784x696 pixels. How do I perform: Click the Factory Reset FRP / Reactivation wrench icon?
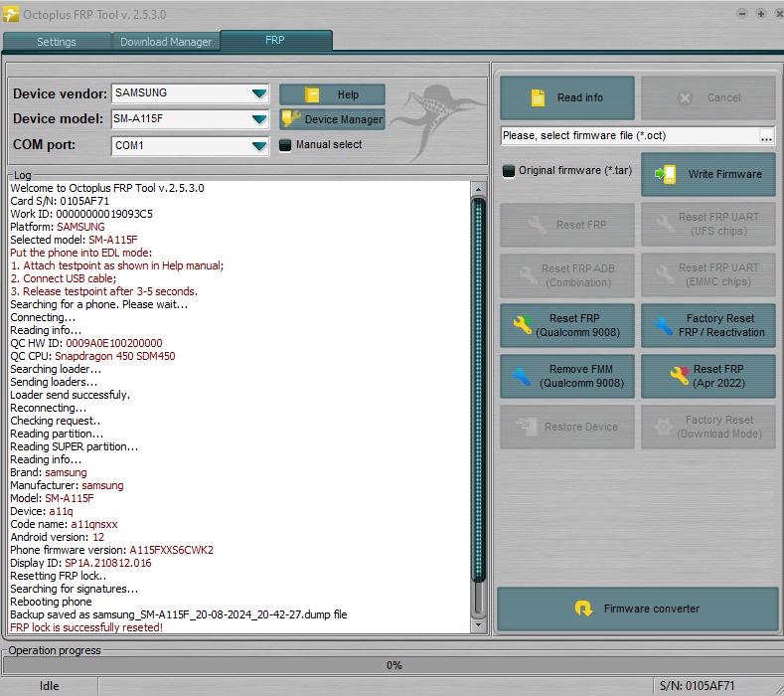[663, 326]
